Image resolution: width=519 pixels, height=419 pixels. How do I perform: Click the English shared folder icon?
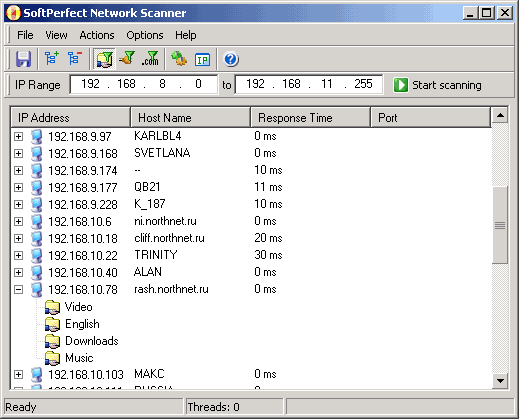(52, 324)
